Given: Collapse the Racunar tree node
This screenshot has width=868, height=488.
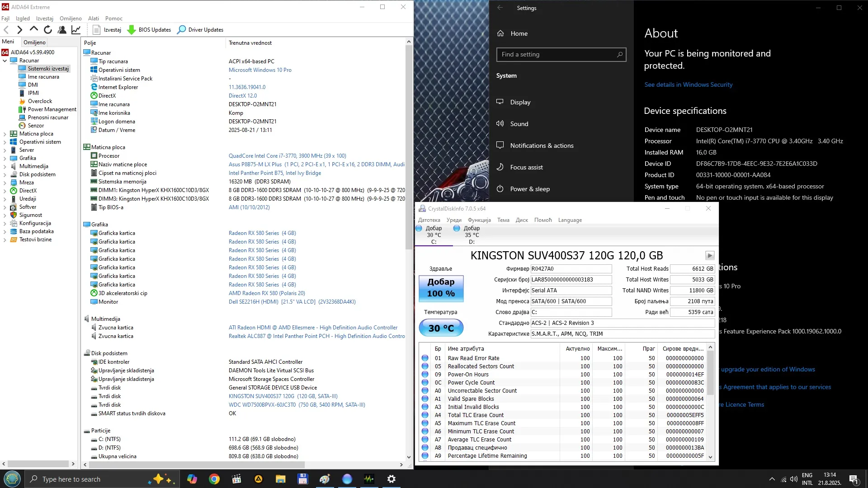Looking at the screenshot, I should (5, 61).
